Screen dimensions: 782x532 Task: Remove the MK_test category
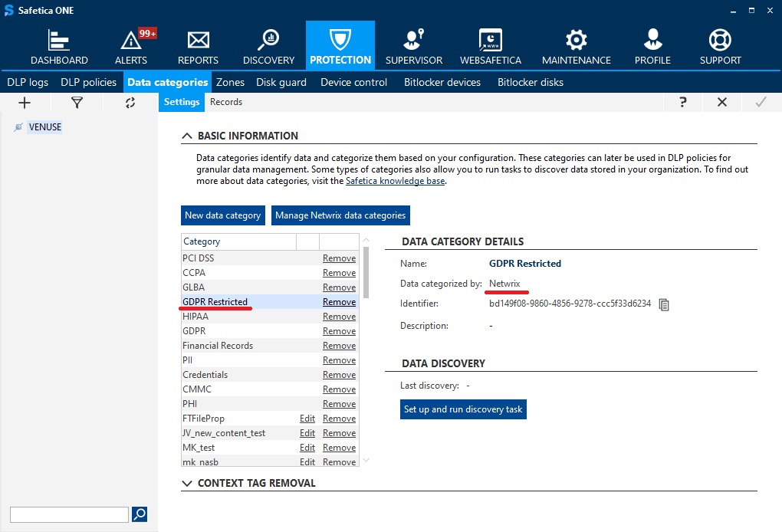click(339, 447)
